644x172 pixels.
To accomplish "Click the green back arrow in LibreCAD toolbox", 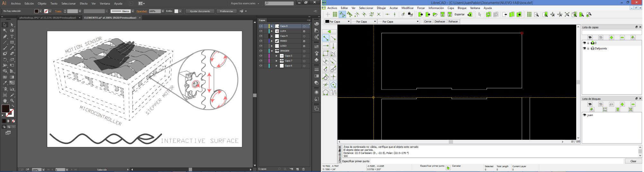I will [329, 32].
